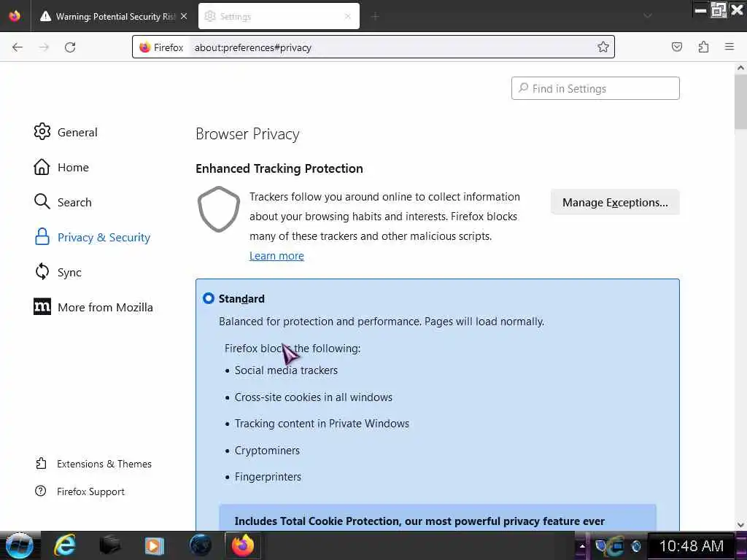
Task: Go back with the back arrow
Action: tap(18, 47)
